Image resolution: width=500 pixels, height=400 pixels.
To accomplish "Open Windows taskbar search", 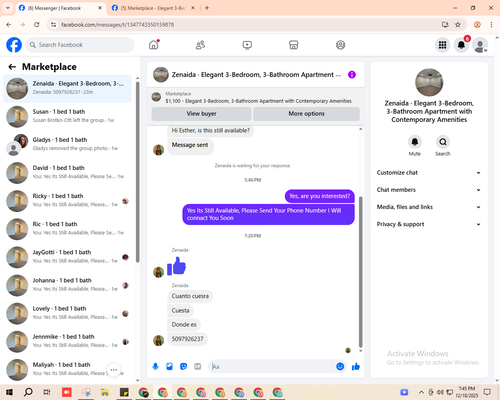I will (28, 392).
